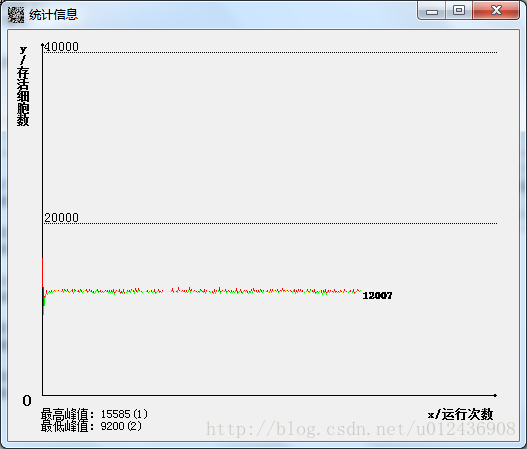Click the 统计信息 window app icon

click(16, 15)
